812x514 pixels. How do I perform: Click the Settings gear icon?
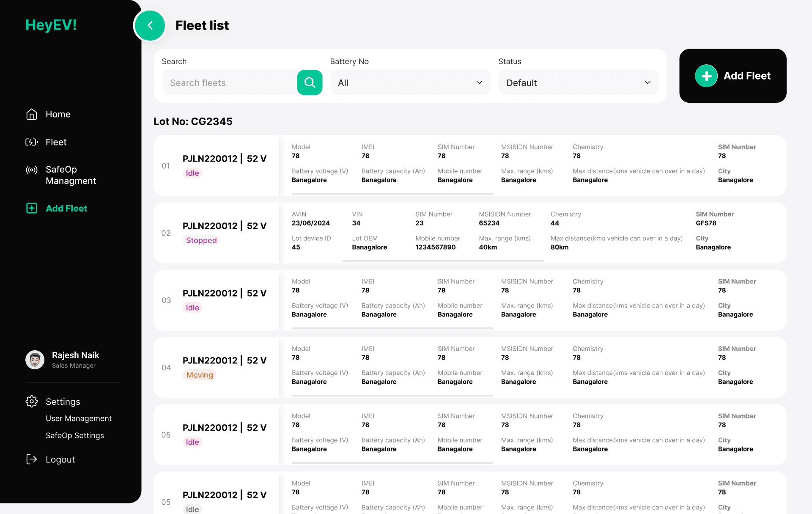[32, 401]
